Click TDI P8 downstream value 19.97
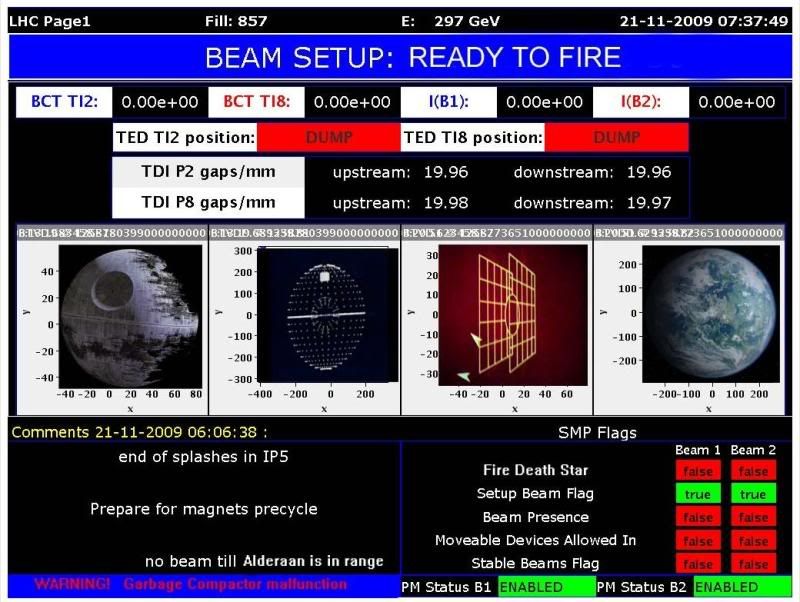The image size is (800, 602). (649, 203)
